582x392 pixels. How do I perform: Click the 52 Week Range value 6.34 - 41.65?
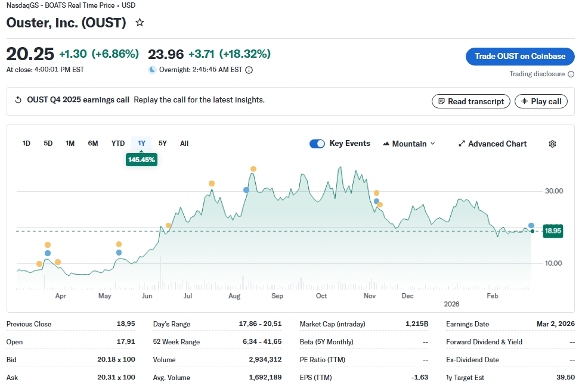[x=262, y=342]
